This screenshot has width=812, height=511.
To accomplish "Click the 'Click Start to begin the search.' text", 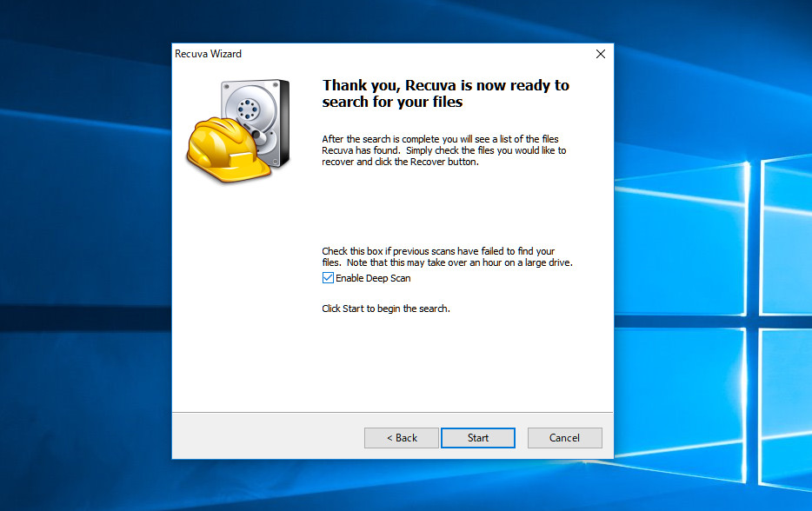I will (x=386, y=309).
